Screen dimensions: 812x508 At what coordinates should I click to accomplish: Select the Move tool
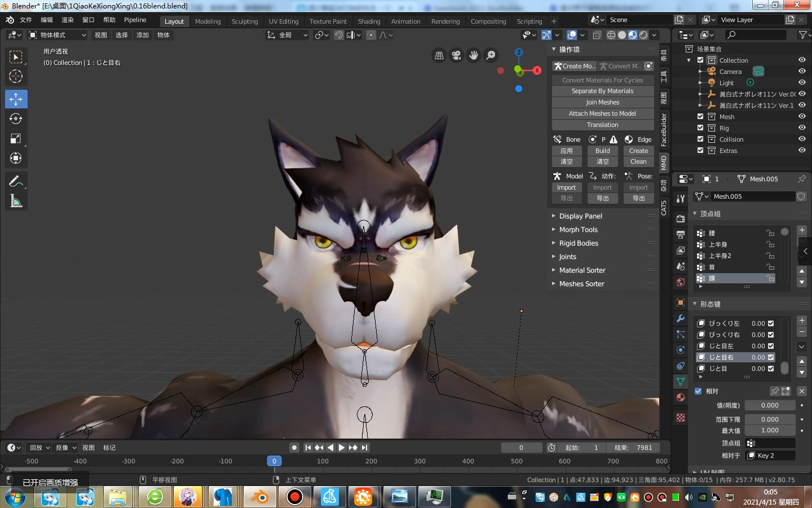16,99
